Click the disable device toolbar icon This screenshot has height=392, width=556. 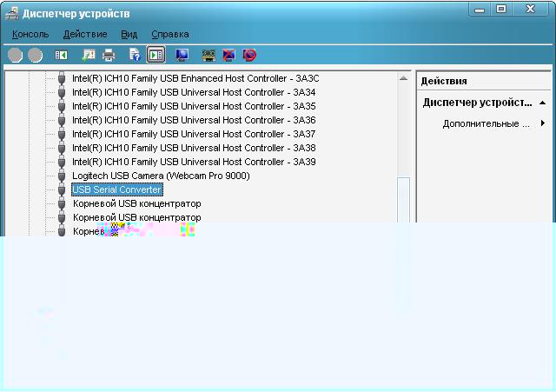pos(250,55)
